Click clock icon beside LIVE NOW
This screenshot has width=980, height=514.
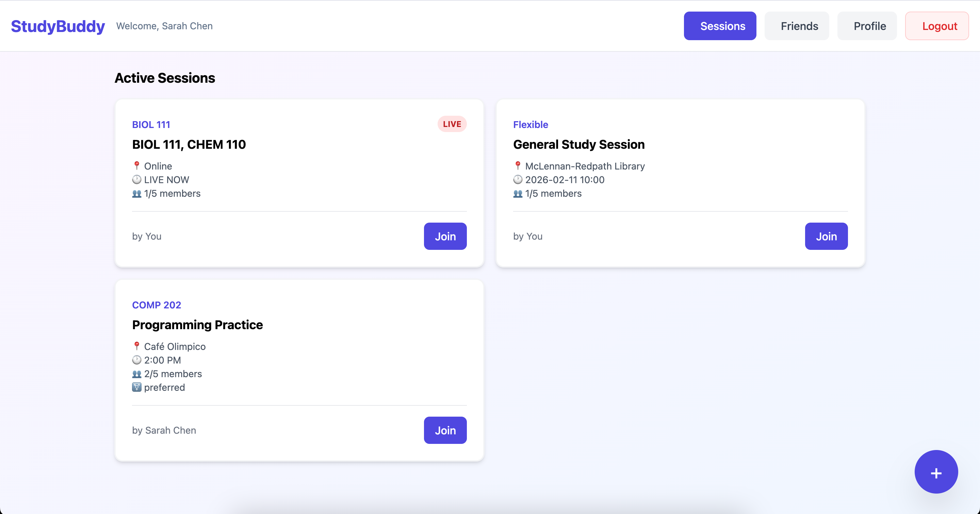(x=136, y=180)
